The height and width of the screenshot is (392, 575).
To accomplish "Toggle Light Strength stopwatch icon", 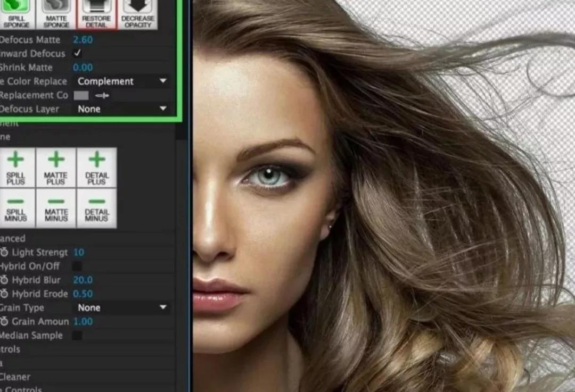I will coord(4,252).
